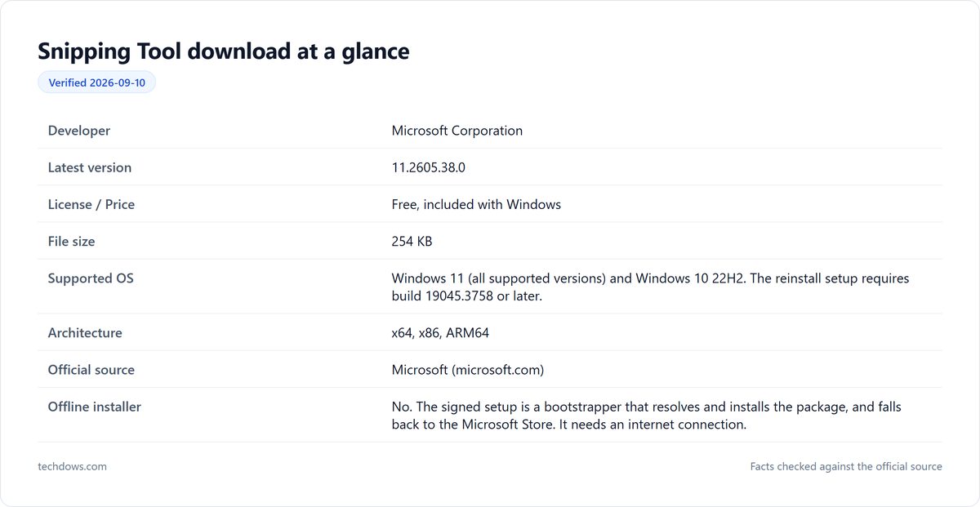Viewport: 980px width, 507px height.
Task: Click the 'Latest version' label
Action: (x=90, y=167)
